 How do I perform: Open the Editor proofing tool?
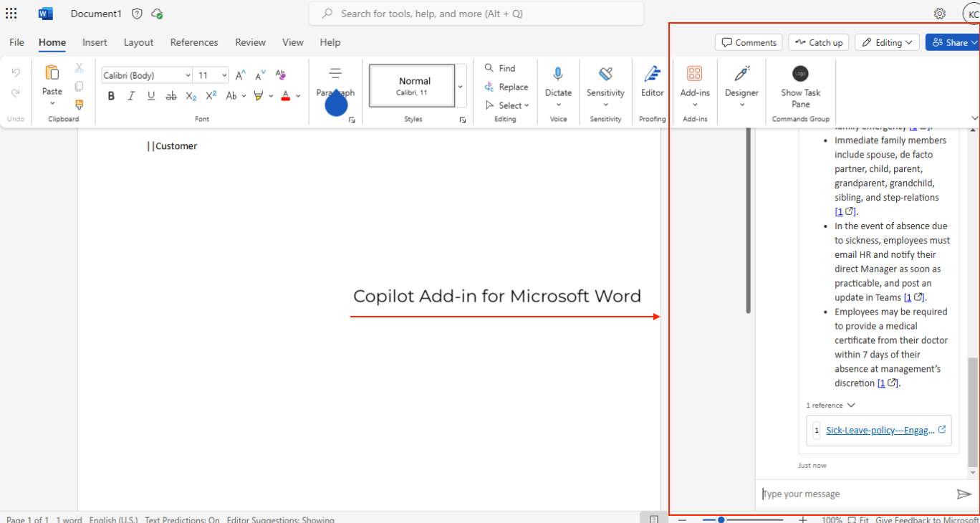point(652,74)
